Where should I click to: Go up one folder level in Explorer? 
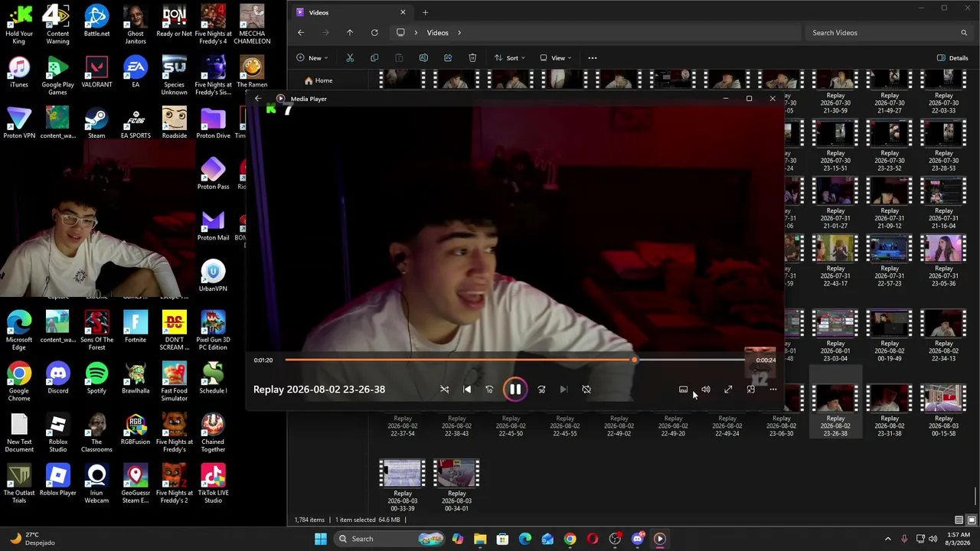pyautogui.click(x=350, y=33)
